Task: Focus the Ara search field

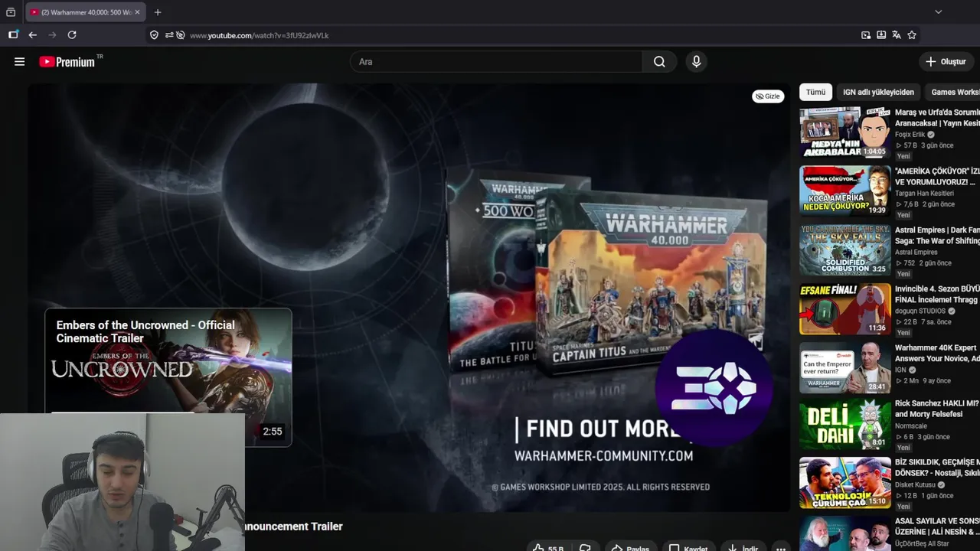Action: 496,62
